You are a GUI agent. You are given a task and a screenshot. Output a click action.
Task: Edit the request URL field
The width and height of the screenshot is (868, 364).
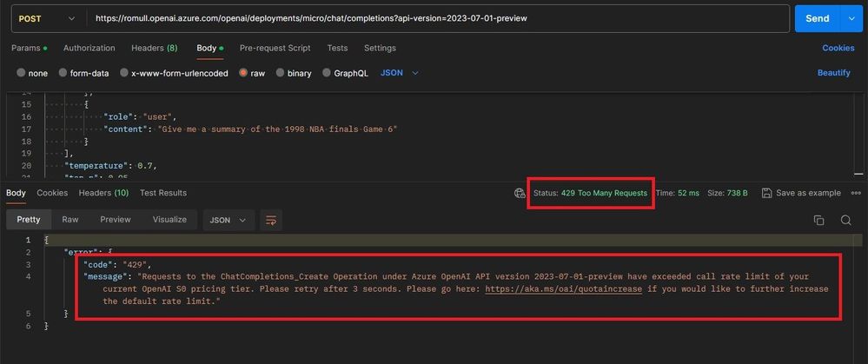[x=437, y=18]
